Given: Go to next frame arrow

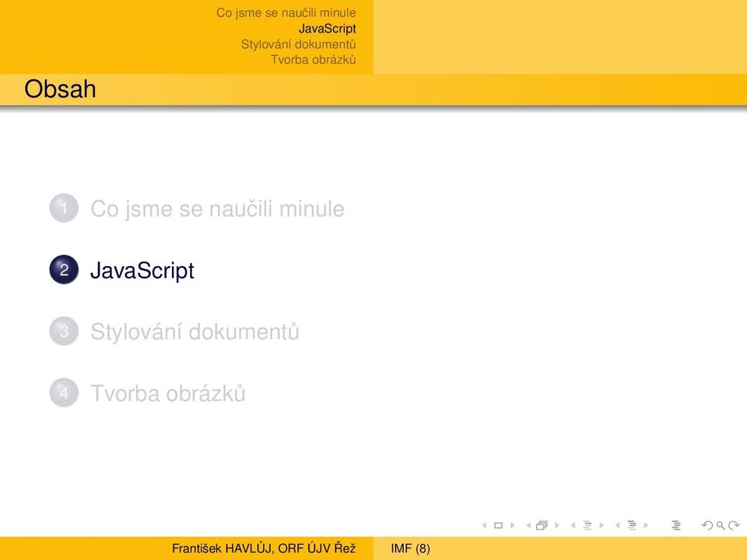Looking at the screenshot, I should pyautogui.click(x=557, y=526).
